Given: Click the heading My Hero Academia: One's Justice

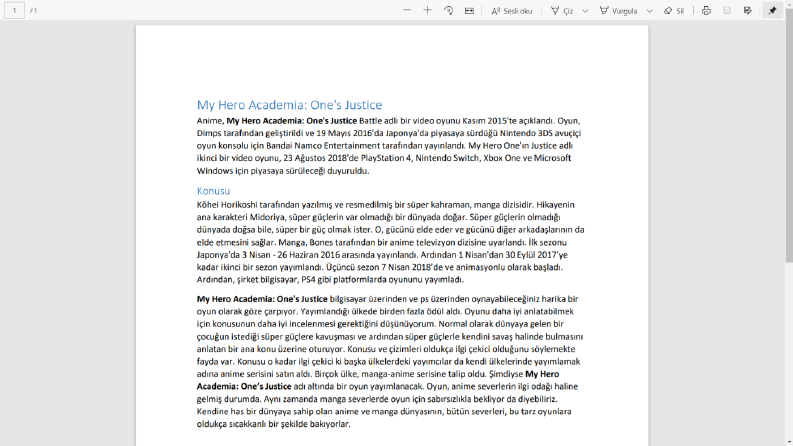Looking at the screenshot, I should tap(289, 105).
